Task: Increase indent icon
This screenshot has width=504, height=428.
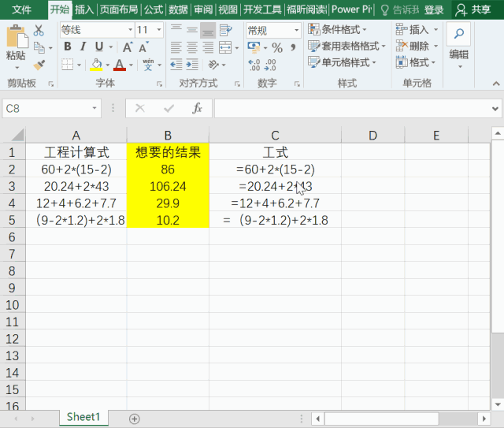Action: (x=192, y=65)
